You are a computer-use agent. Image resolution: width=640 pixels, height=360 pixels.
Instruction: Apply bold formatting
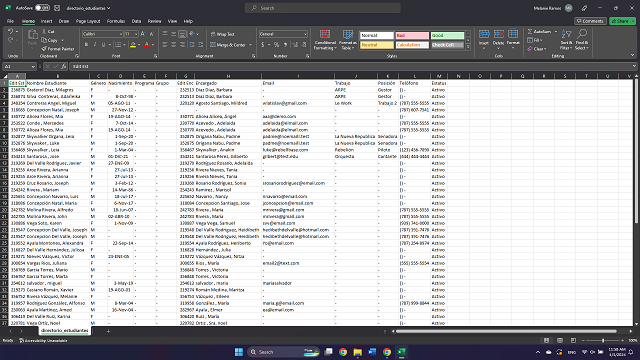tap(86, 45)
